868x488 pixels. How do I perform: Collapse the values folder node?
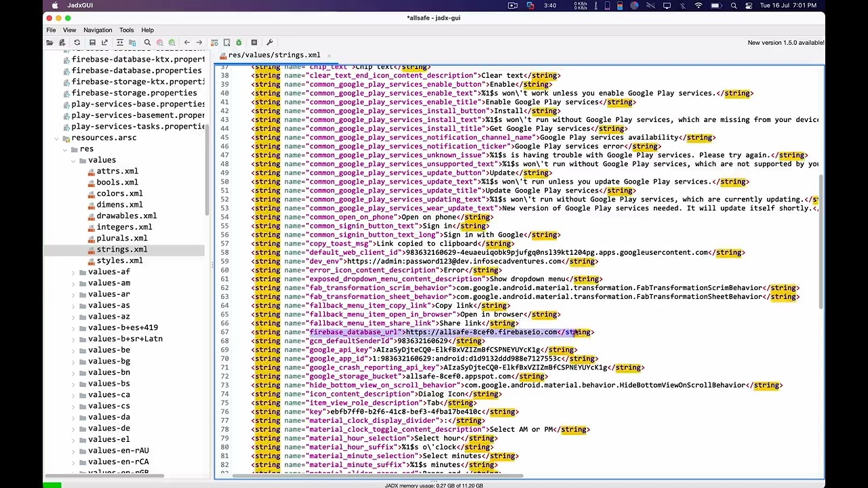[x=73, y=161]
